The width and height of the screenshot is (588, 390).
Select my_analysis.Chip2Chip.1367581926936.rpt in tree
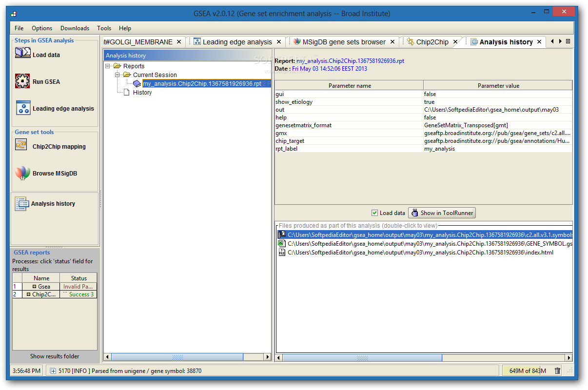pyautogui.click(x=202, y=84)
